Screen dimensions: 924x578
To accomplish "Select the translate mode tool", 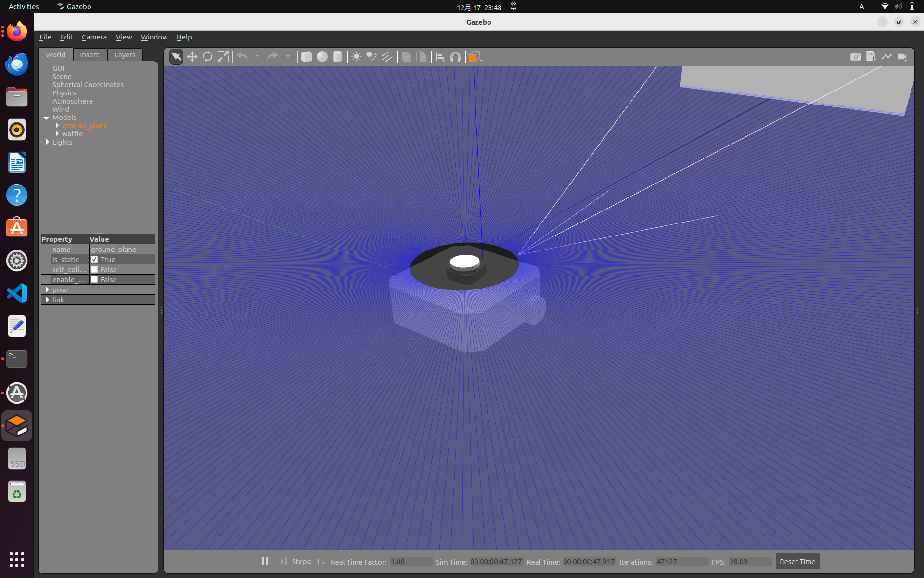I will 192,57.
